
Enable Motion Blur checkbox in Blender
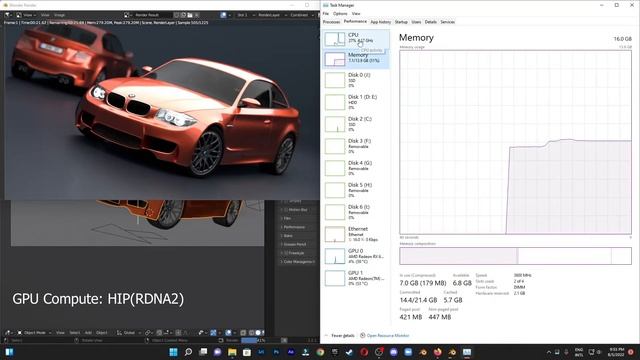[286, 209]
